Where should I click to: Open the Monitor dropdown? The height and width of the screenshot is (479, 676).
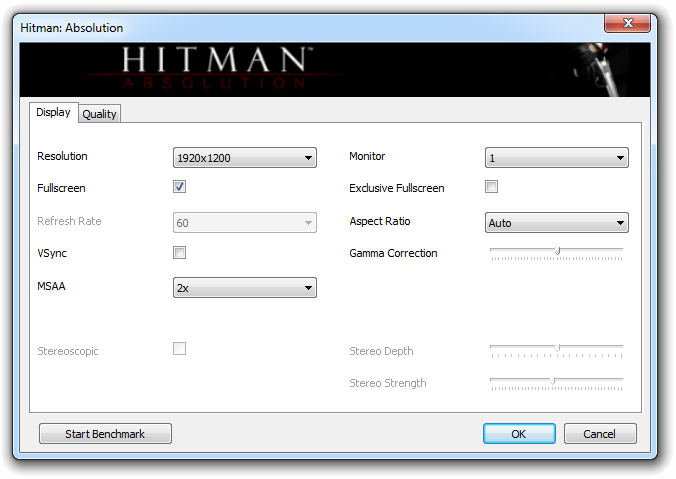click(x=557, y=157)
